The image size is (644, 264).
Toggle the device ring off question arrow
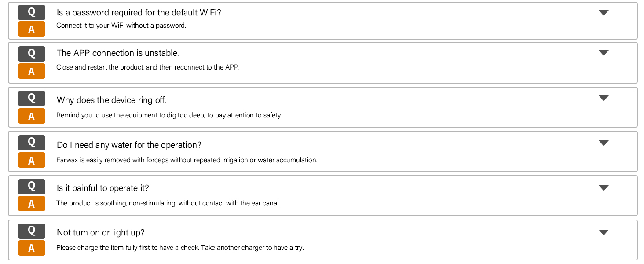[x=604, y=98]
